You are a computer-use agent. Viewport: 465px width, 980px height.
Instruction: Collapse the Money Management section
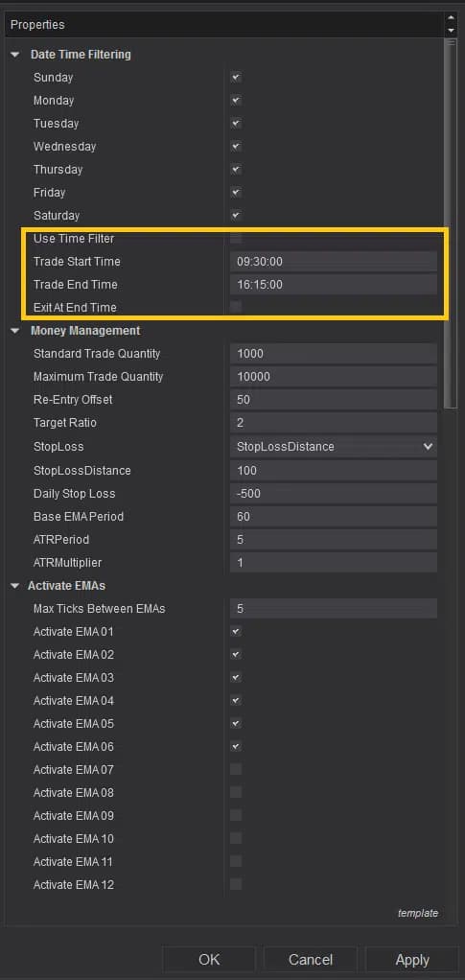[x=15, y=331]
